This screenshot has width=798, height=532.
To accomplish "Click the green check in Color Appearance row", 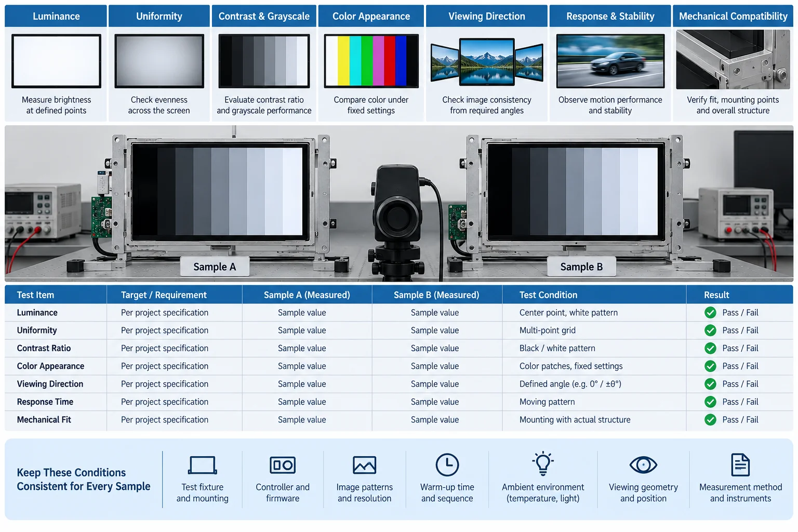I will (710, 366).
